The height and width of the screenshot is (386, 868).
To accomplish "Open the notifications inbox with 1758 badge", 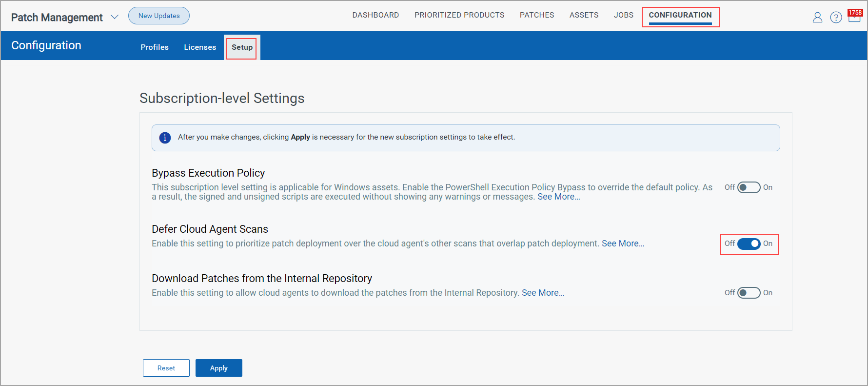I will click(854, 16).
